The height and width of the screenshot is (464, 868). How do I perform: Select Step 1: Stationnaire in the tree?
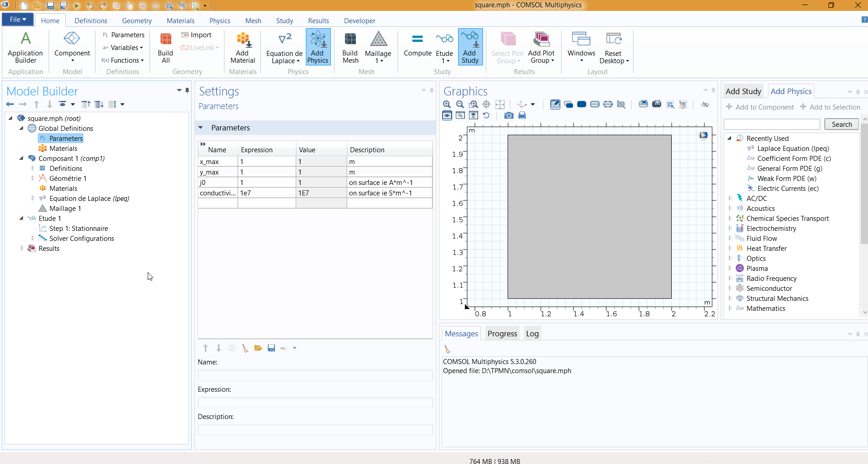(79, 229)
